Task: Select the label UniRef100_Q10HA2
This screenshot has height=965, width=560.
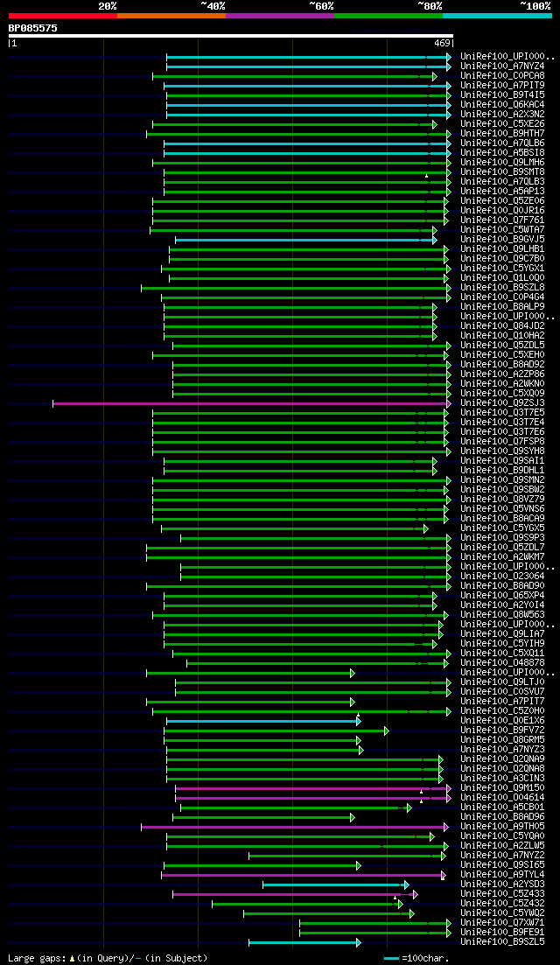Action: click(503, 336)
